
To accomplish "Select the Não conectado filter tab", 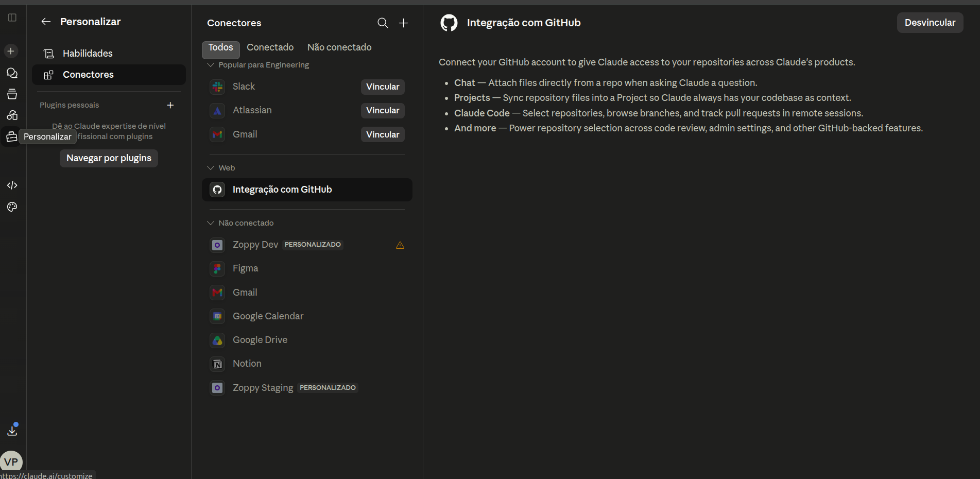I will (339, 47).
